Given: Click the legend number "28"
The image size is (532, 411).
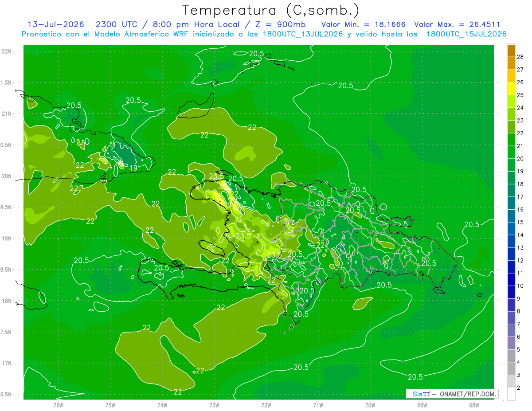Looking at the screenshot, I should click(520, 57).
